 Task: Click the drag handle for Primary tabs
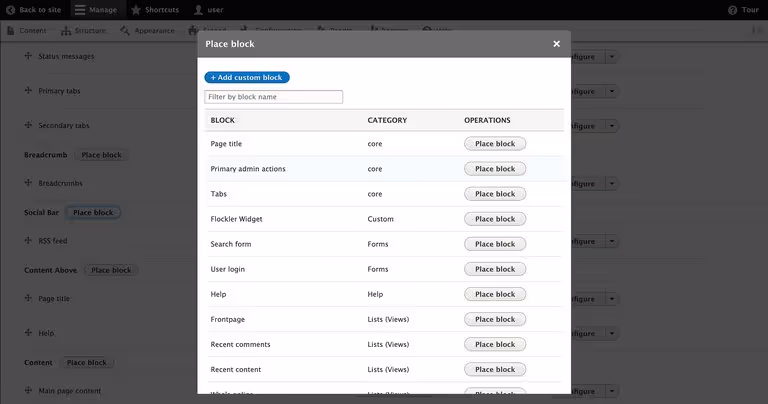point(28,90)
